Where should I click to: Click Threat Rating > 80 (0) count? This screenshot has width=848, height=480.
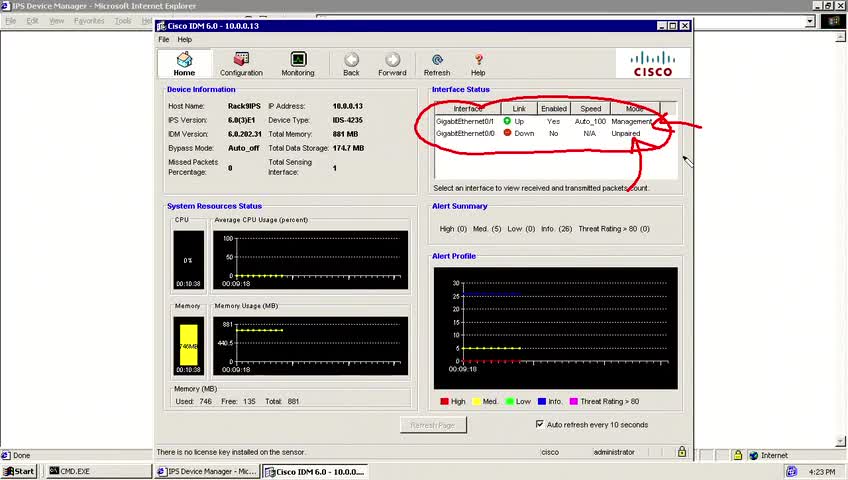click(614, 229)
